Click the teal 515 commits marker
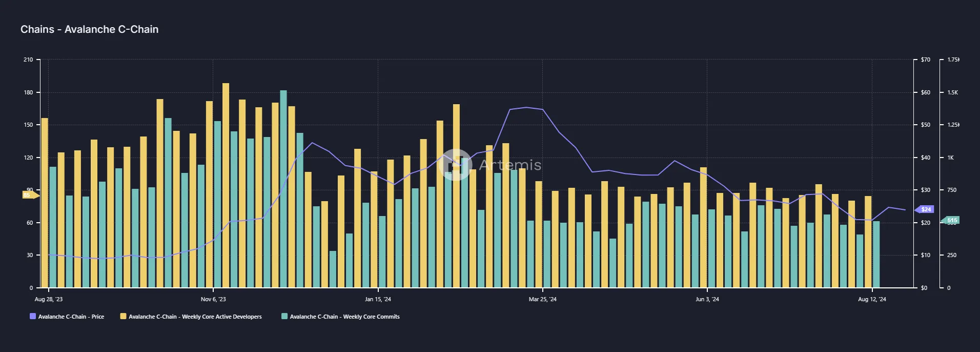 [950, 220]
